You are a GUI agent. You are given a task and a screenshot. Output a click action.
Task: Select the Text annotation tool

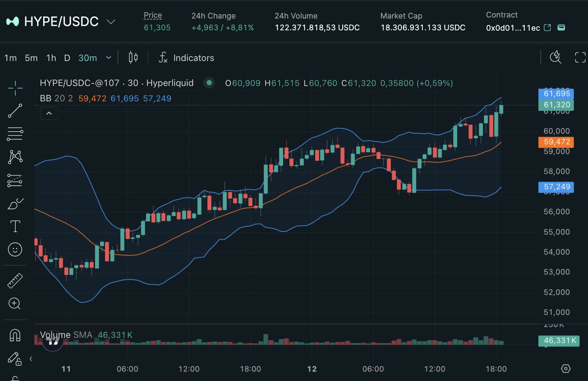(x=15, y=226)
